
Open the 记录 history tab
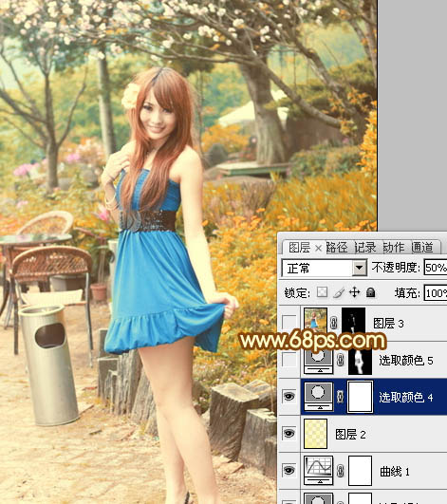coord(365,248)
